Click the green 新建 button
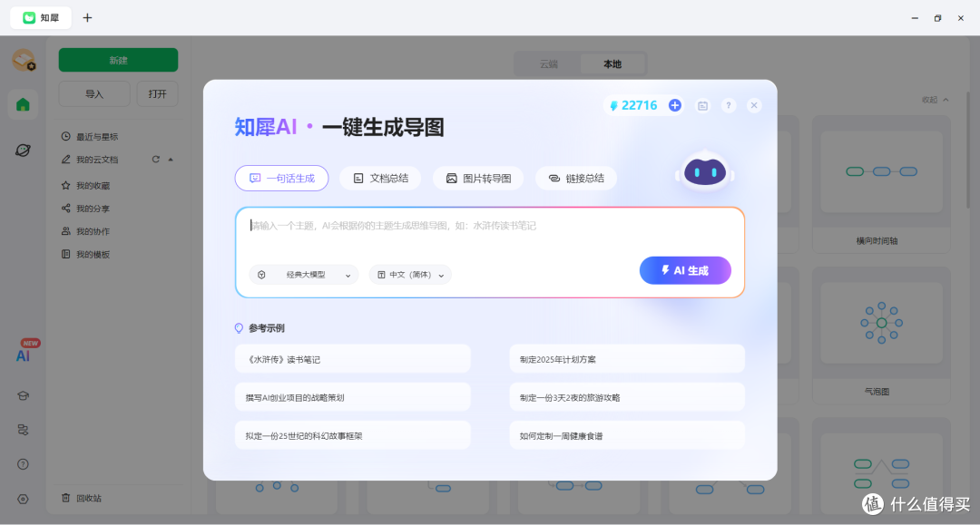Screen dimensions: 980x525 [x=118, y=60]
